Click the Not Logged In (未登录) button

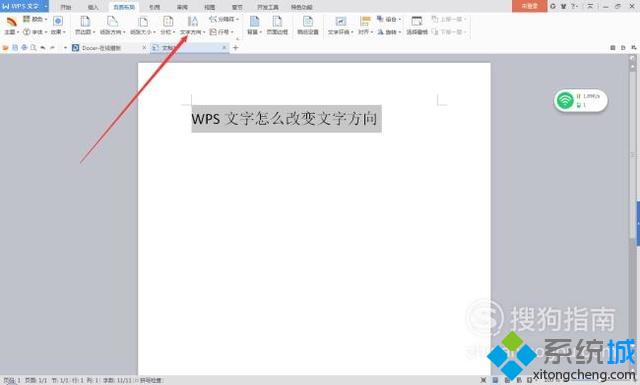[529, 6]
